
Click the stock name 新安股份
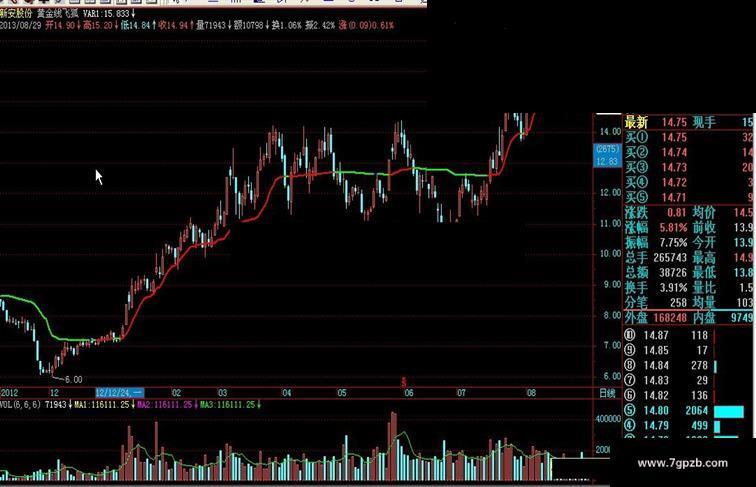[x=15, y=14]
